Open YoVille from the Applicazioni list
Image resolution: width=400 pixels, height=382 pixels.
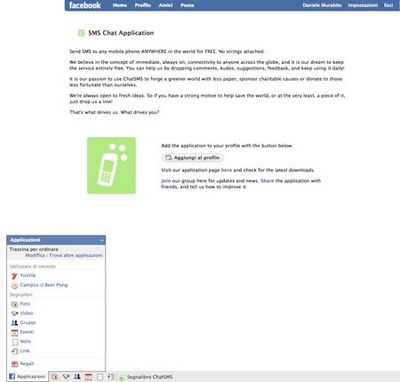click(x=28, y=276)
